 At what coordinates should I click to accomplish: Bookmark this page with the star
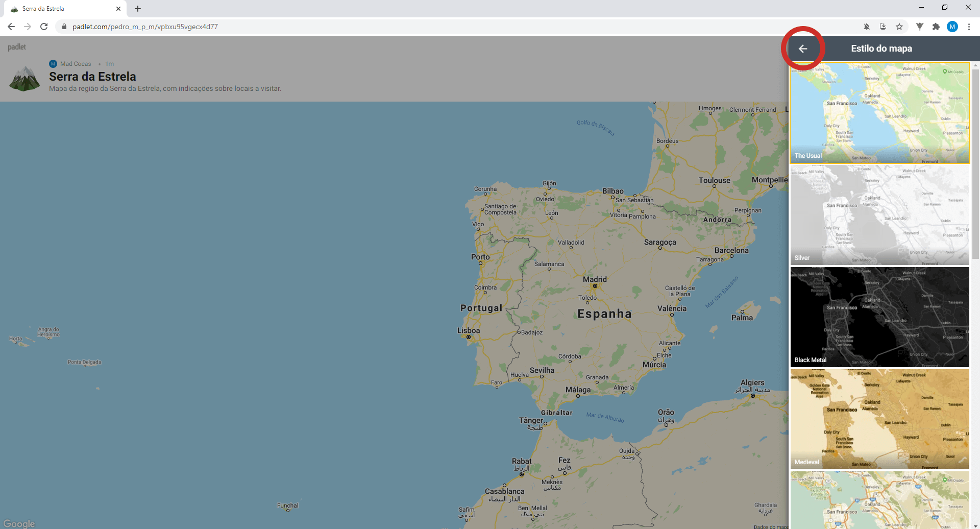(899, 27)
